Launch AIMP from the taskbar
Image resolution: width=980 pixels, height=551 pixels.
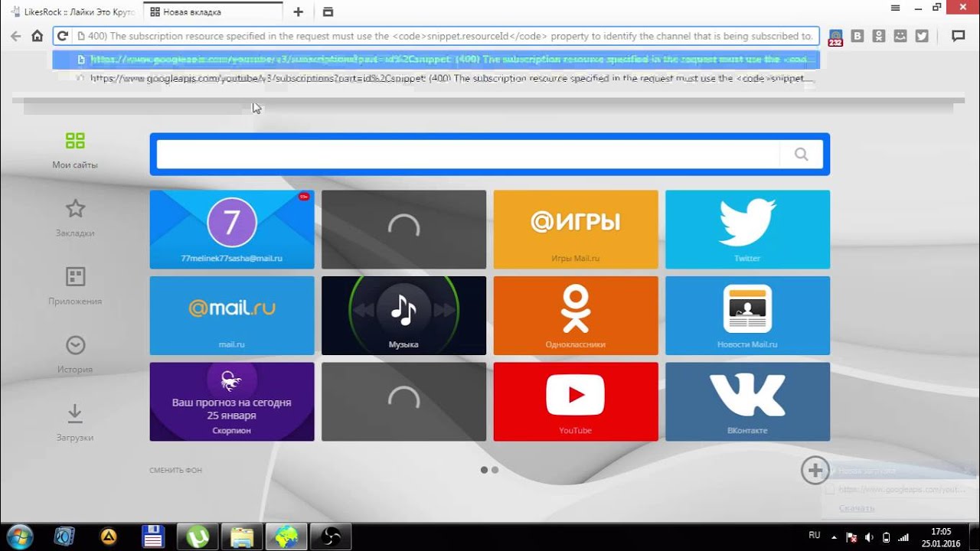109,536
